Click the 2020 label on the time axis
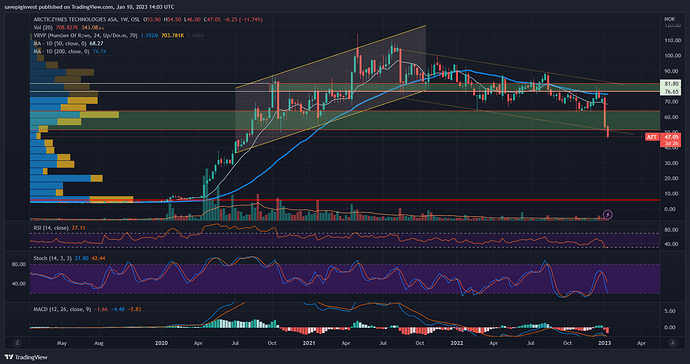The height and width of the screenshot is (364, 690). click(161, 343)
